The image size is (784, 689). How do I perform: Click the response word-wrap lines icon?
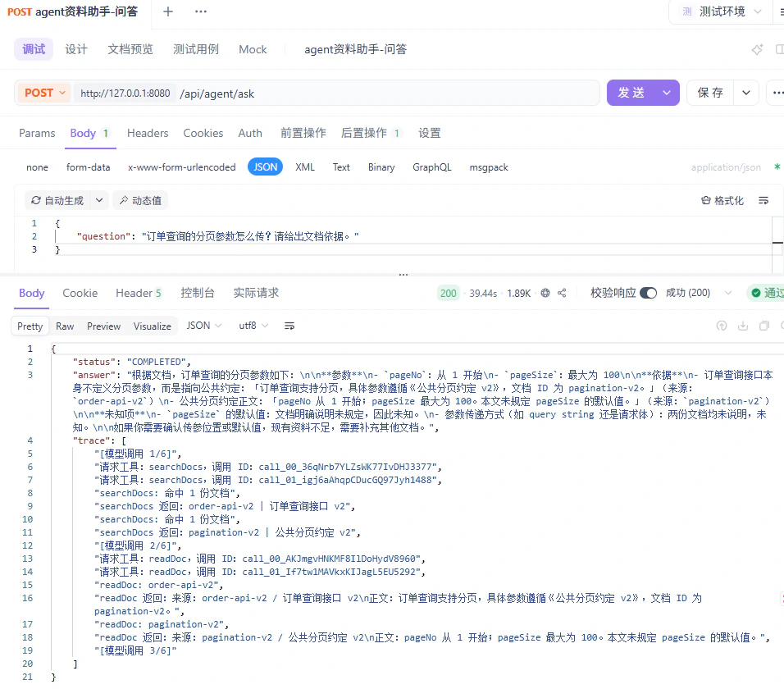(x=289, y=326)
